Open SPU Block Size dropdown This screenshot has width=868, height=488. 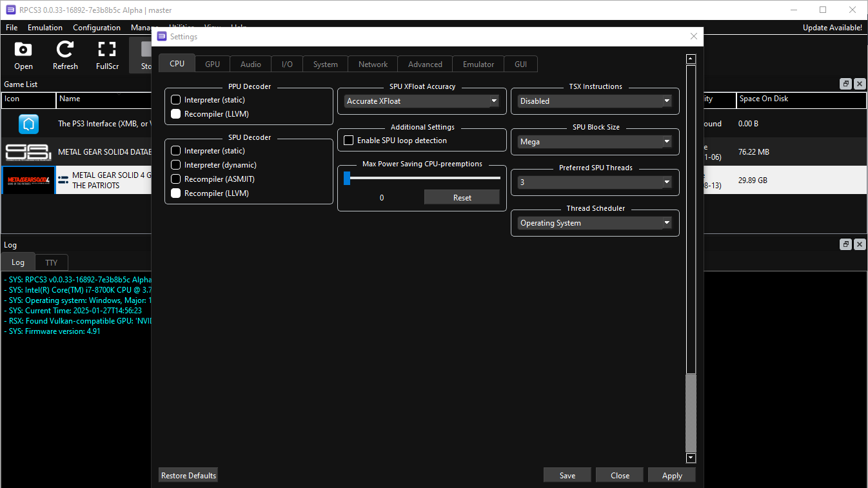595,142
